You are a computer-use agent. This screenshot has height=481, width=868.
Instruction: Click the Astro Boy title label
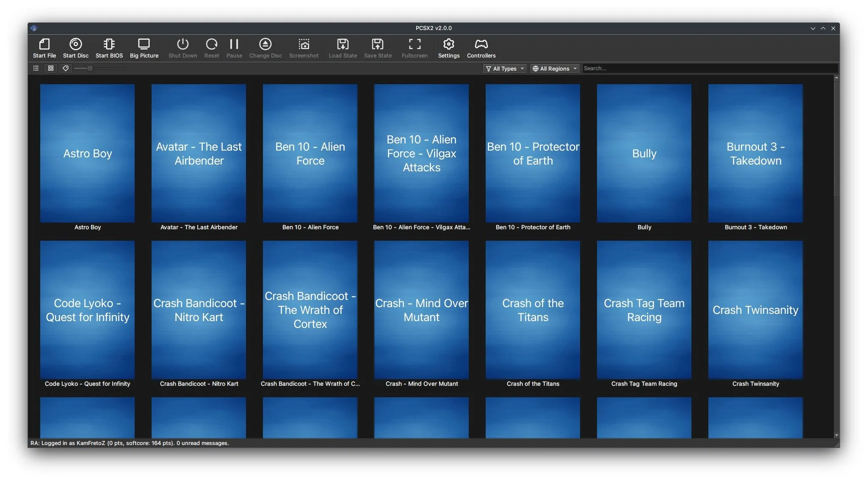[x=88, y=227]
